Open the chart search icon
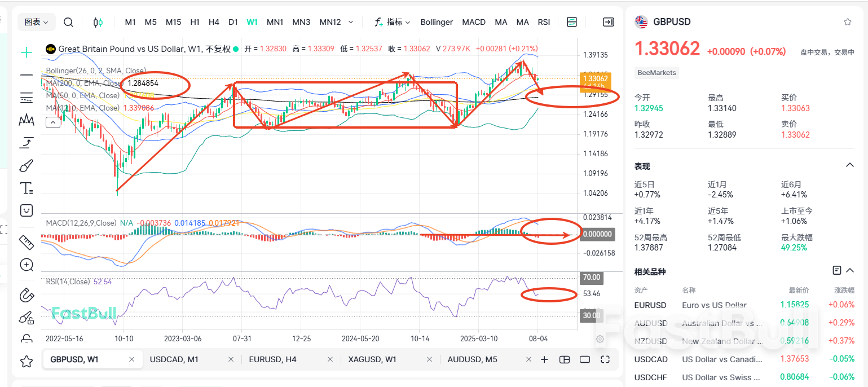This screenshot has width=868, height=387. click(x=68, y=22)
